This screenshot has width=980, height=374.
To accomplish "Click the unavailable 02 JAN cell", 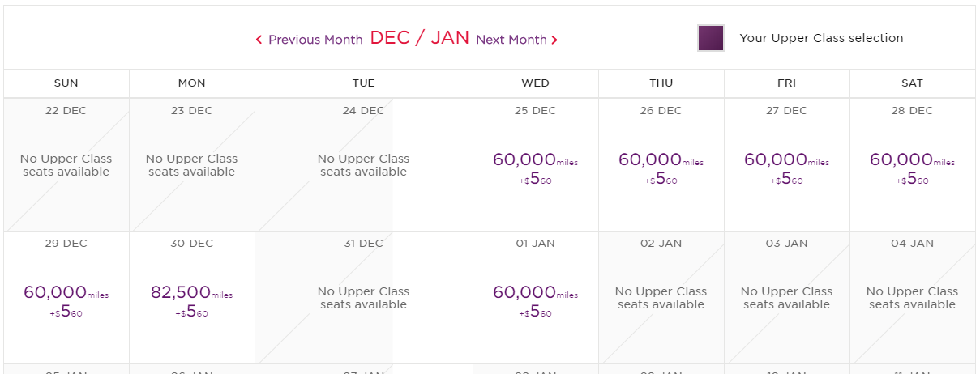I will 661,298.
